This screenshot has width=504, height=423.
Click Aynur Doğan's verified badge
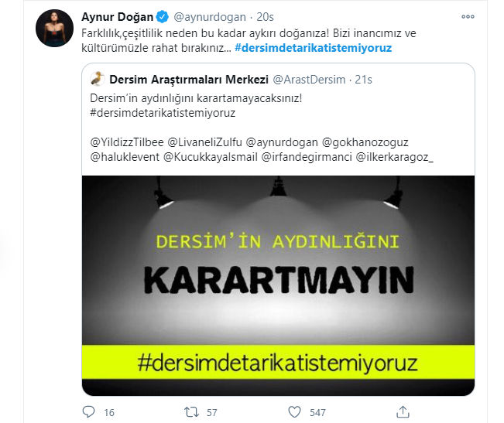[x=163, y=17]
